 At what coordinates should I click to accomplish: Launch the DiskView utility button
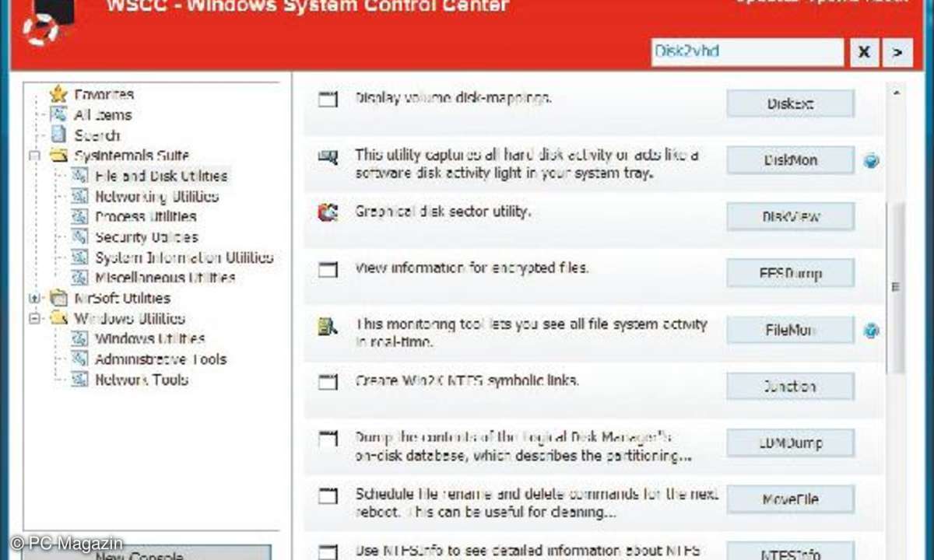790,217
